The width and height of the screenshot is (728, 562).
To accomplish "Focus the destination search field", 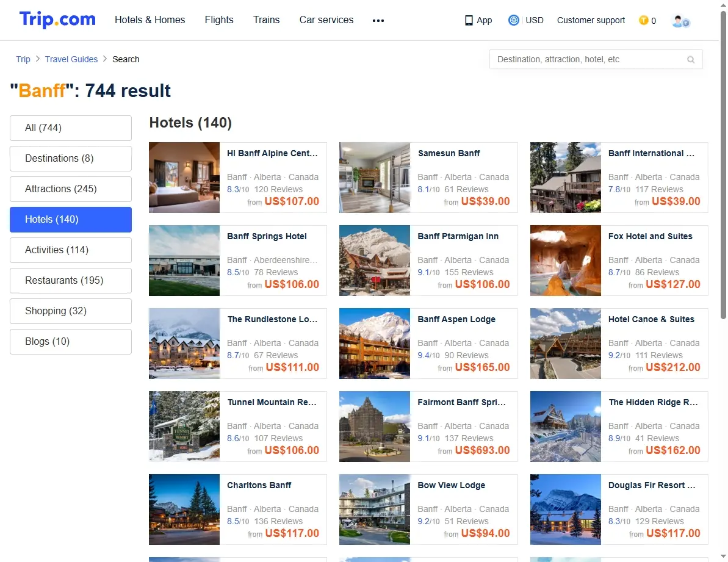I will (x=596, y=59).
